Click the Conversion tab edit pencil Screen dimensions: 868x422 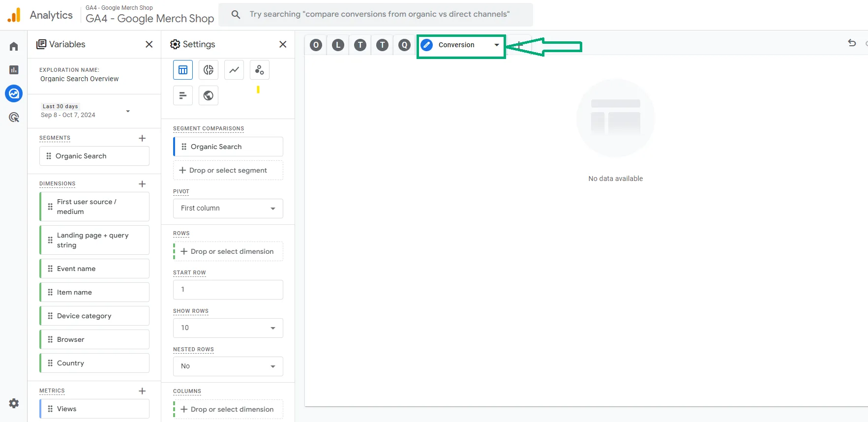pyautogui.click(x=427, y=45)
